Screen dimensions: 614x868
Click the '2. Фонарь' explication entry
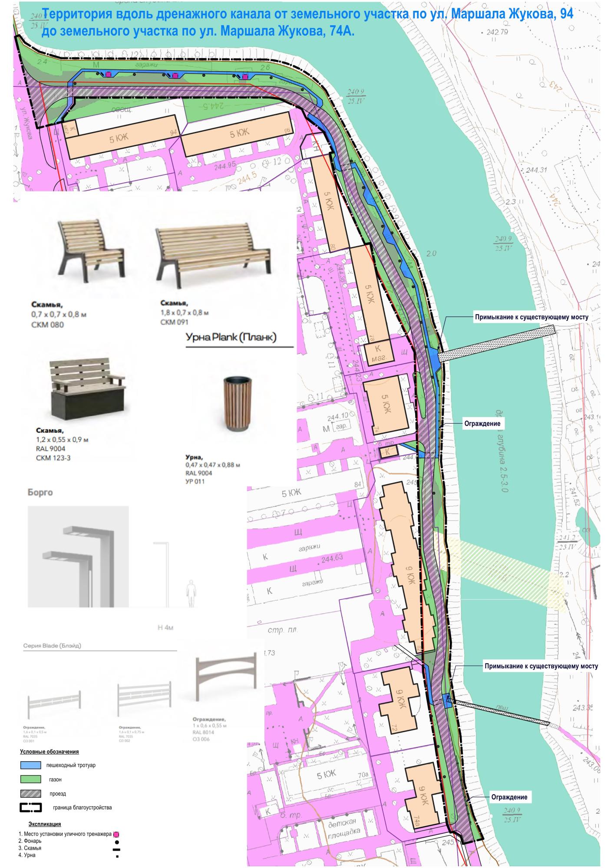[30, 841]
